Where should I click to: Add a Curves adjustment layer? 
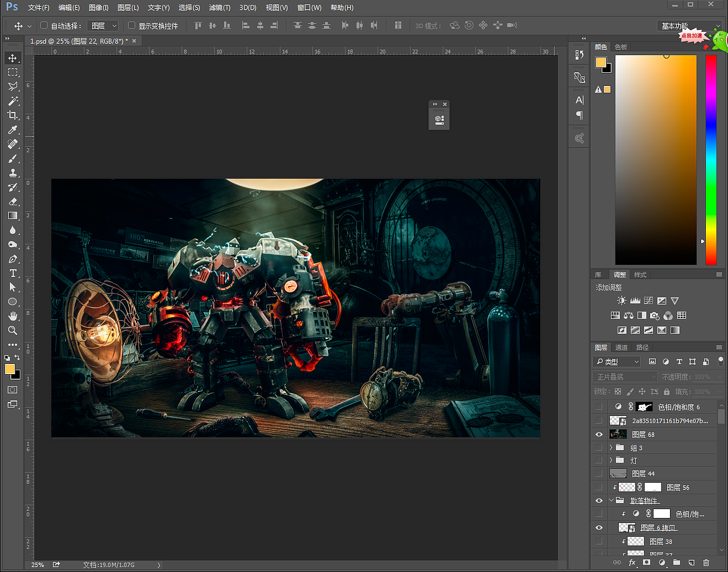[648, 301]
